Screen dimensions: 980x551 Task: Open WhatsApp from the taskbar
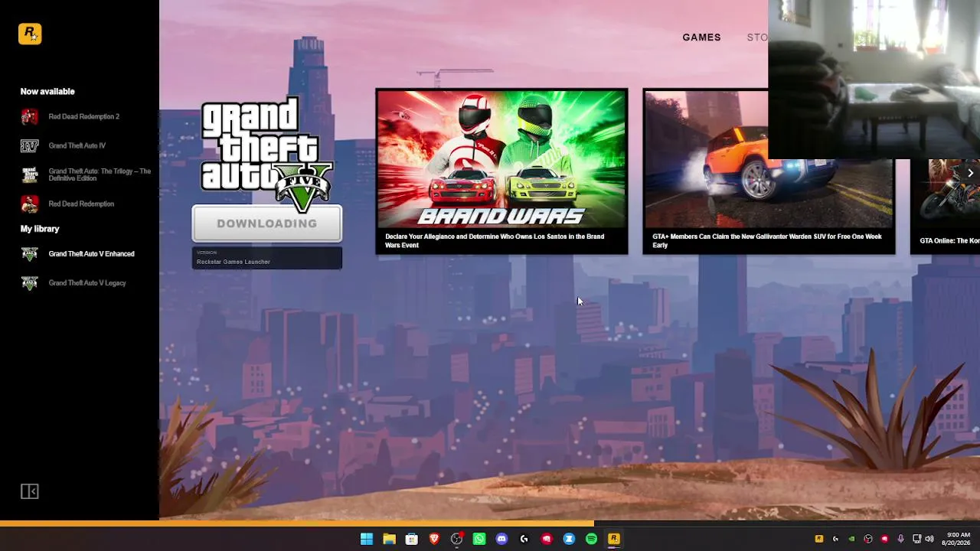click(x=479, y=539)
